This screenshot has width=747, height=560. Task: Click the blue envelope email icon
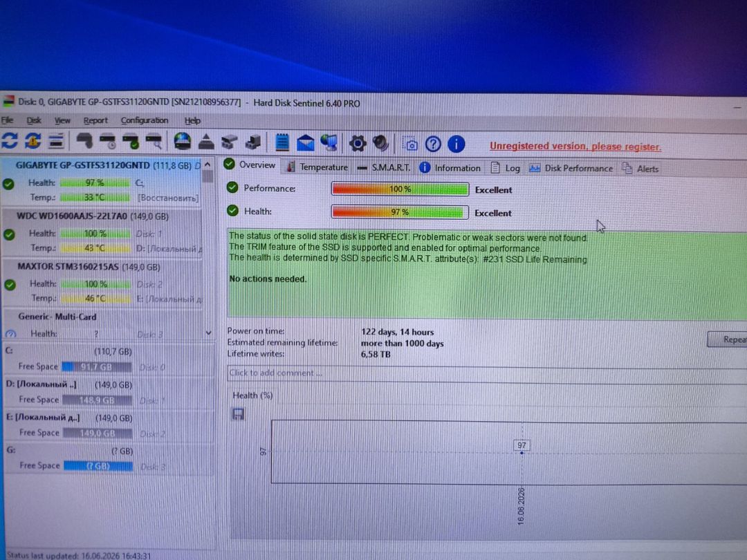(306, 143)
